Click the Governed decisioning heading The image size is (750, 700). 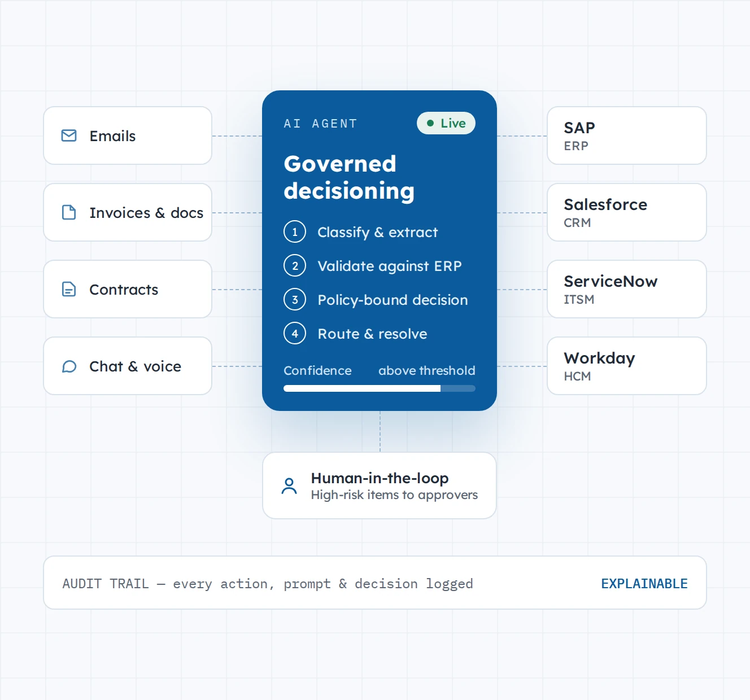[349, 177]
